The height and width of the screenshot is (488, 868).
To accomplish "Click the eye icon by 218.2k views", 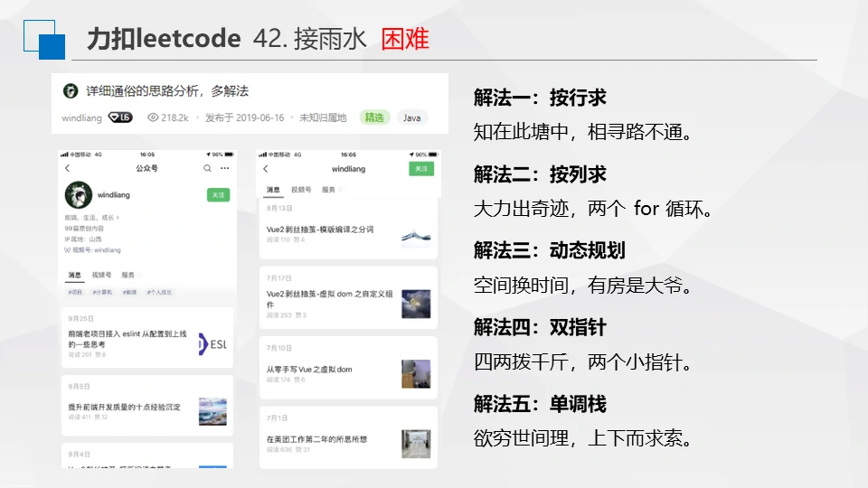I will click(x=153, y=117).
